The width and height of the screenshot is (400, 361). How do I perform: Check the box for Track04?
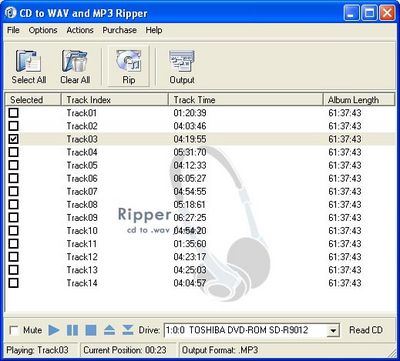pos(14,152)
